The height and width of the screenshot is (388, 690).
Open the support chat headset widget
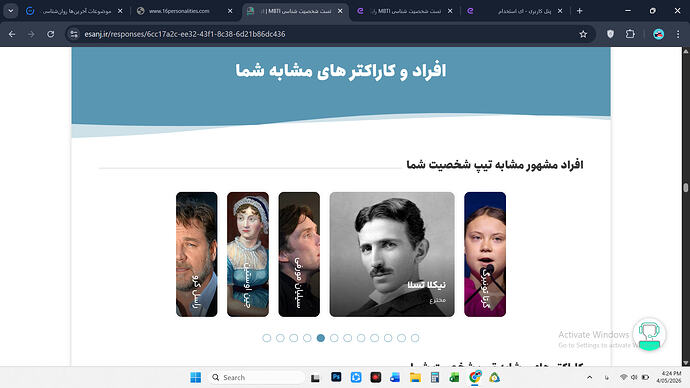[650, 334]
